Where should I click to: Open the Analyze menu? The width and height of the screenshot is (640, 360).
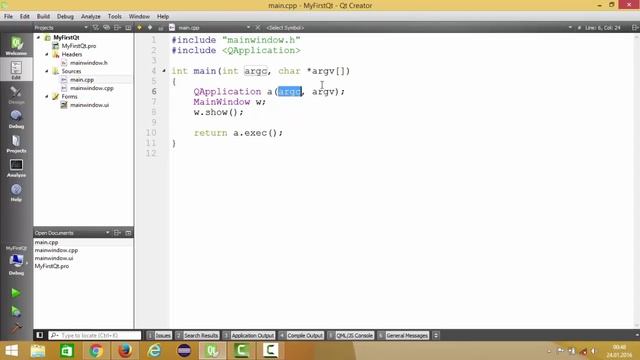[x=91, y=16]
